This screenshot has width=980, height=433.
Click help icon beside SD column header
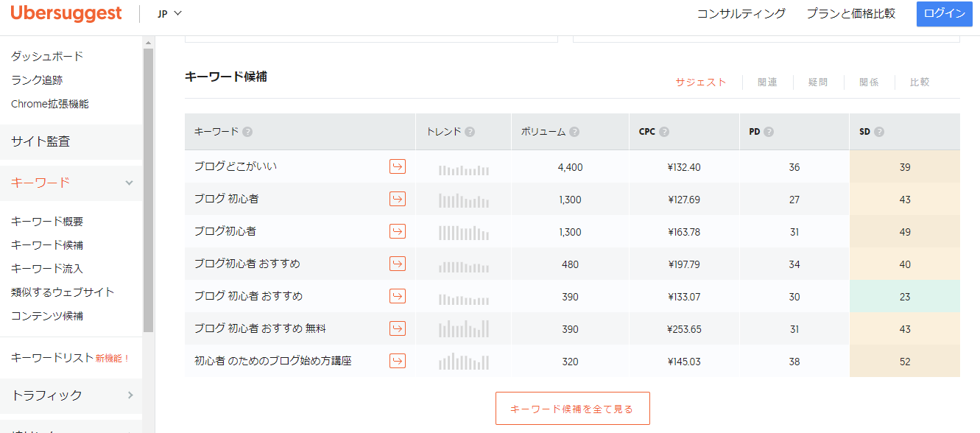coord(879,132)
